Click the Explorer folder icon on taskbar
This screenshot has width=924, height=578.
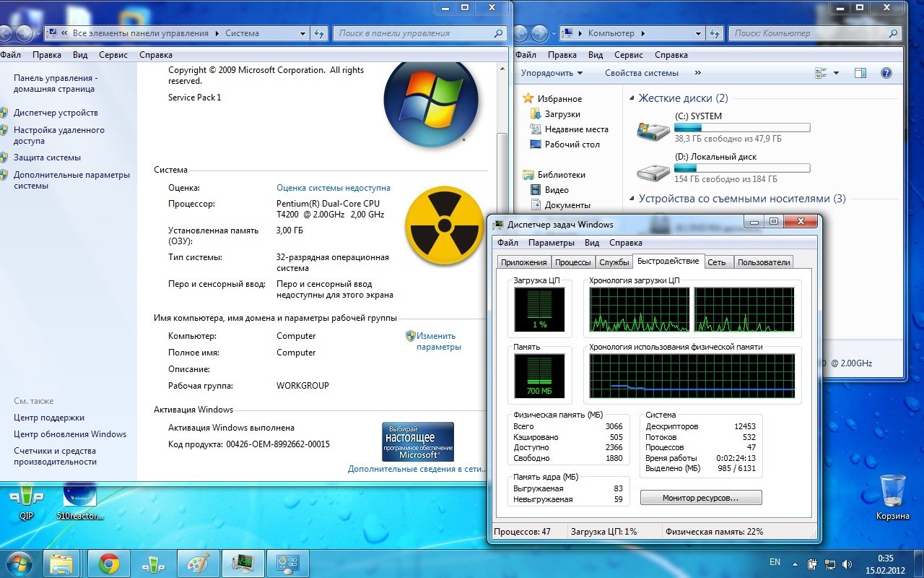[63, 564]
